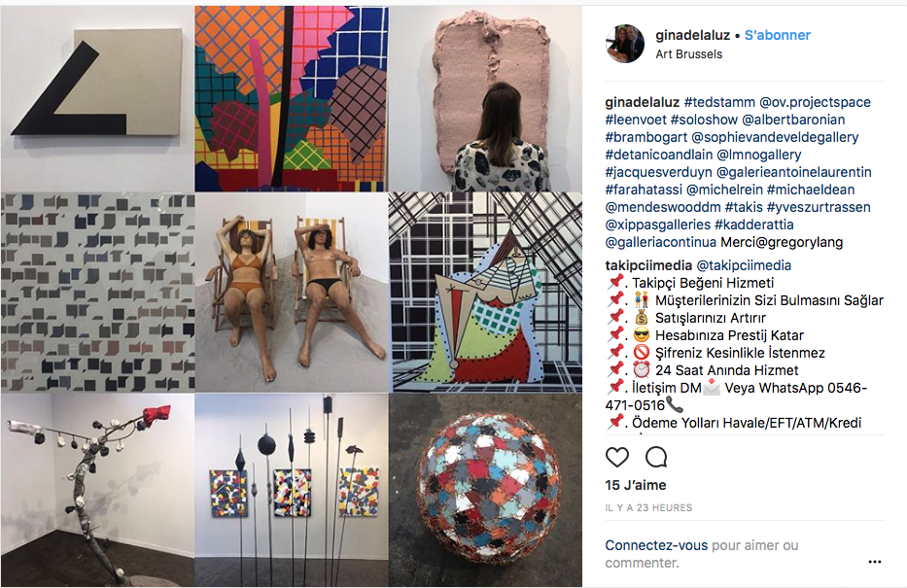Open comments with the speech bubble icon
This screenshot has width=907, height=588.
656,458
